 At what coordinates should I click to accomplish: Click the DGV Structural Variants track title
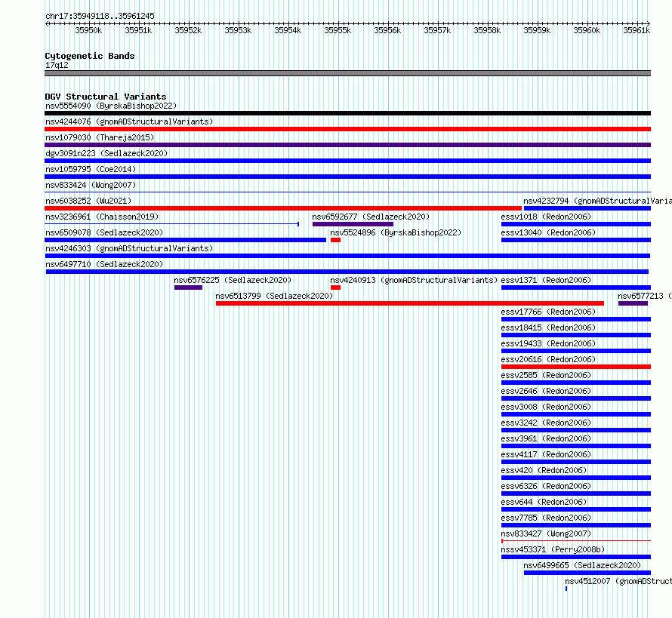coord(106,97)
